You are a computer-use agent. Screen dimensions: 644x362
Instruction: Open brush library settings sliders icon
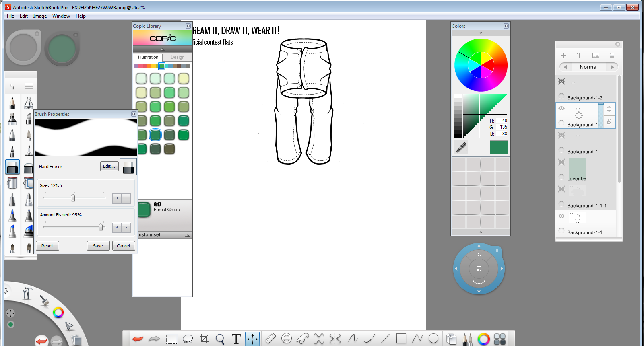pyautogui.click(x=13, y=86)
